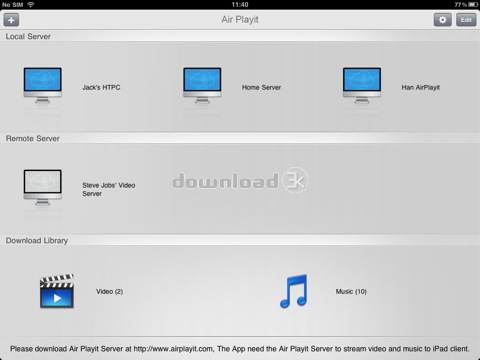
Task: Click the Edit button
Action: click(x=466, y=20)
